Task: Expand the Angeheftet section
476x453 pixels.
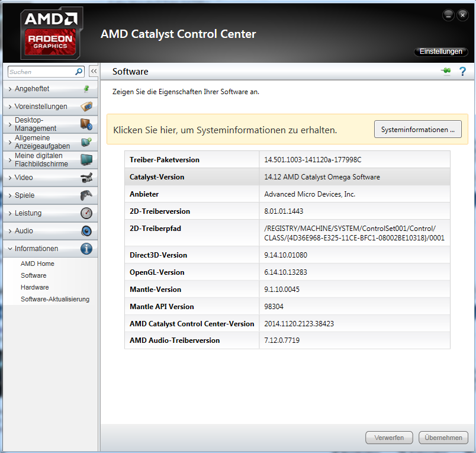Action: (x=50, y=89)
